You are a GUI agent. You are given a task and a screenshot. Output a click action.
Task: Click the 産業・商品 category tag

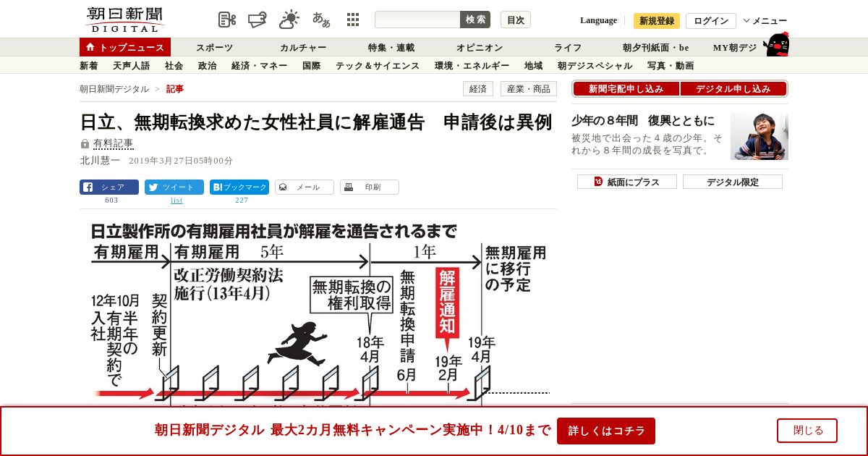click(x=529, y=89)
